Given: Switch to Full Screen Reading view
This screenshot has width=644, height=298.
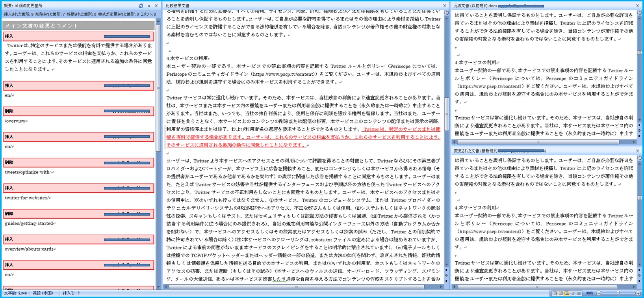Looking at the screenshot, I should click(x=560, y=293).
